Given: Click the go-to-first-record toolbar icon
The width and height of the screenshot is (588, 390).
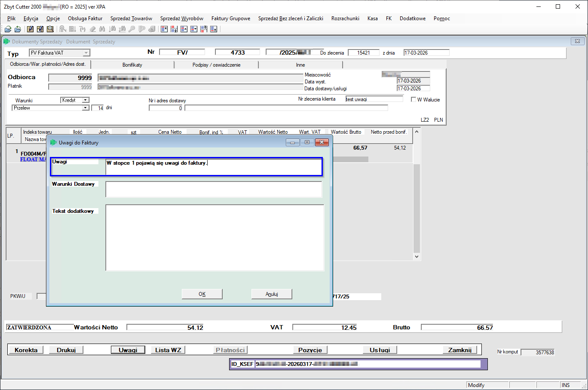Looking at the screenshot, I should (164, 29).
